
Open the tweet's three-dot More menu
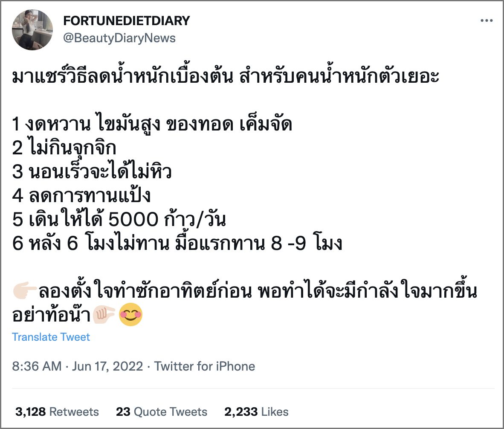(x=487, y=21)
